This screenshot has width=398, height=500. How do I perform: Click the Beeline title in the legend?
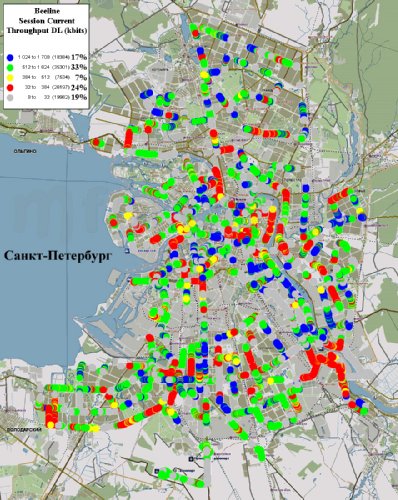tap(47, 11)
